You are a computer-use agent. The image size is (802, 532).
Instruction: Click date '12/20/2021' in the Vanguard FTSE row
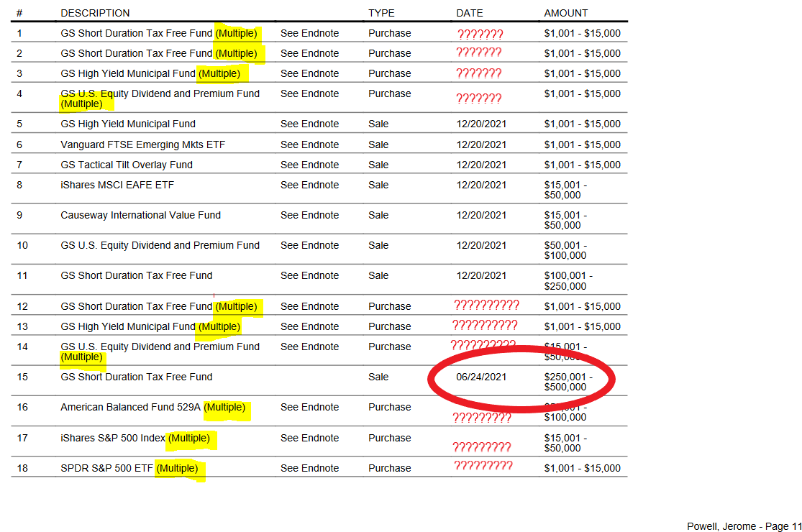pos(481,145)
